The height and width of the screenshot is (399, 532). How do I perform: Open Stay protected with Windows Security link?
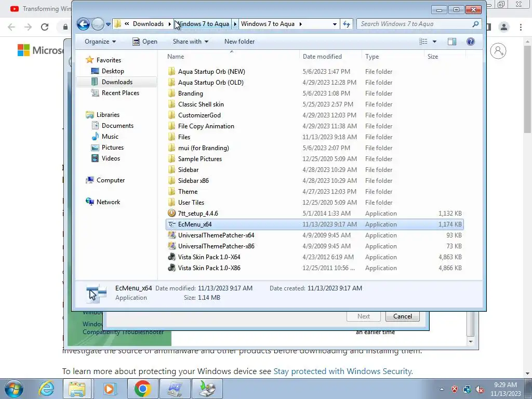coord(343,371)
